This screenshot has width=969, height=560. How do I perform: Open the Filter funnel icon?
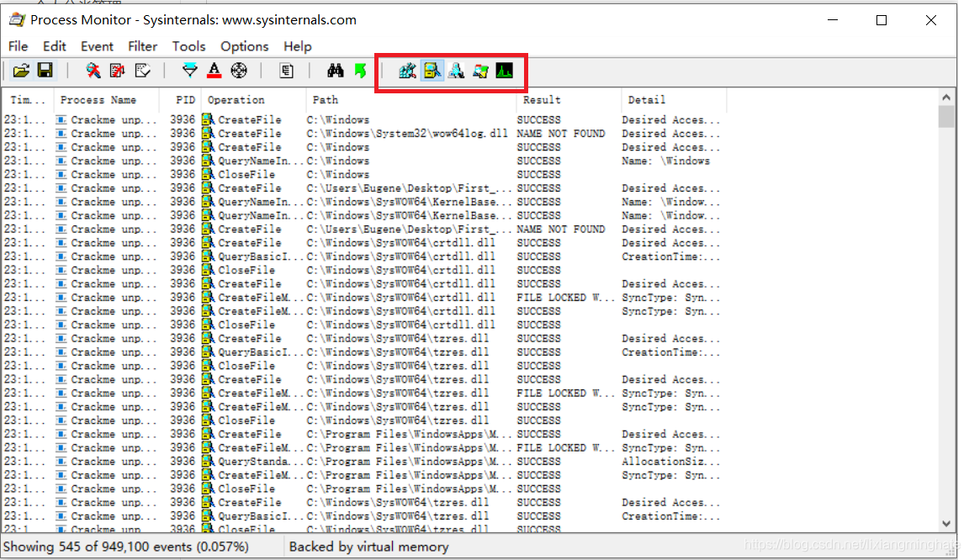tap(190, 71)
